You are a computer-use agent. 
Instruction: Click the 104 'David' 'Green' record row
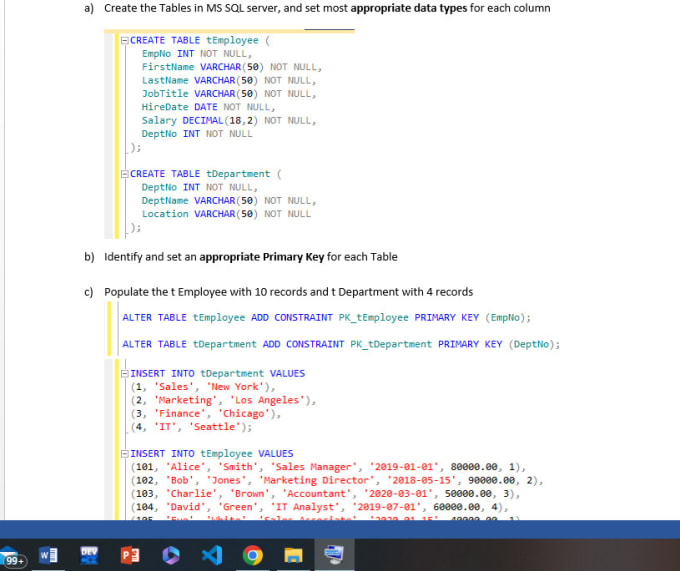(319, 507)
